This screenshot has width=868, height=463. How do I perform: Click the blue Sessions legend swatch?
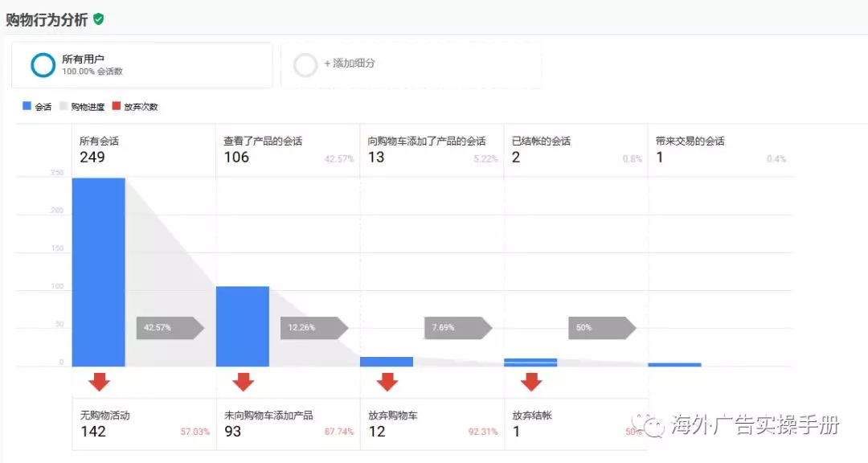[27, 106]
